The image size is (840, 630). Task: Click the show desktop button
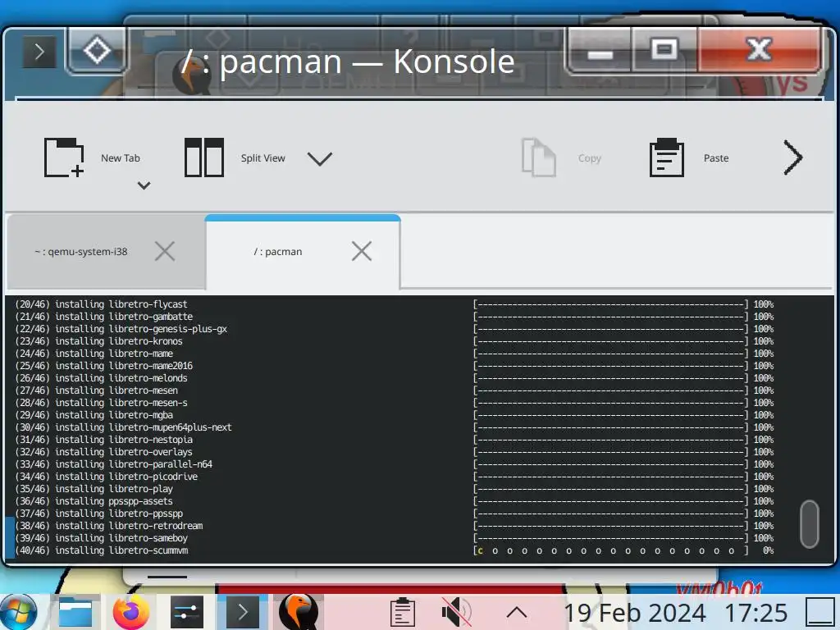pyautogui.click(x=820, y=612)
